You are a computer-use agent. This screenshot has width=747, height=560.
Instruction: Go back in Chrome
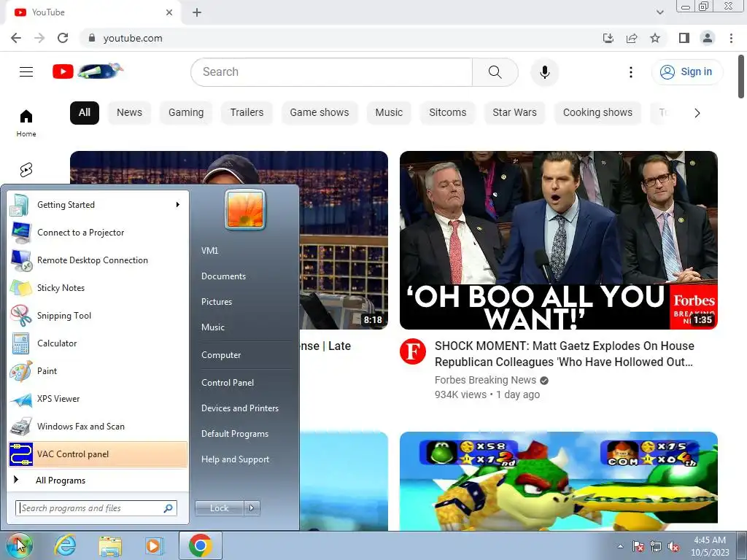[x=16, y=38]
